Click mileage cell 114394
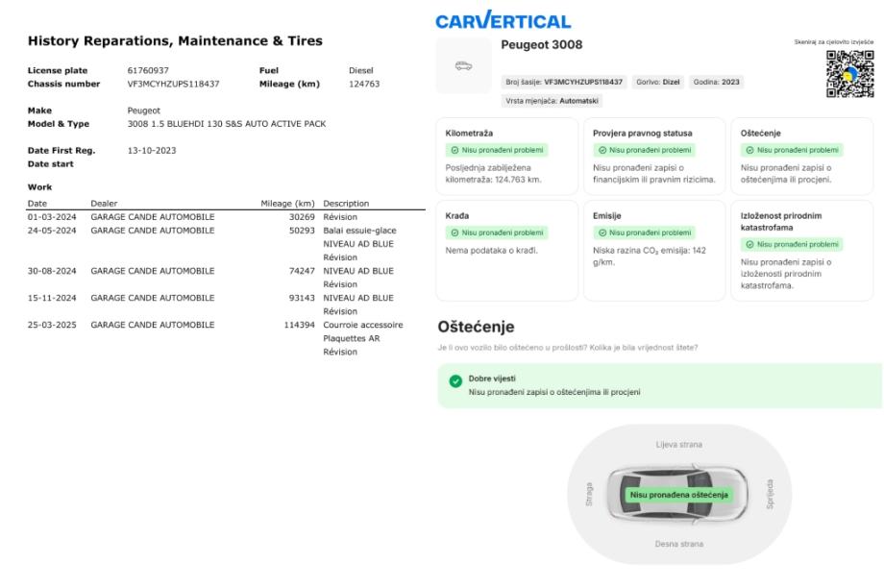Screen dimensions: 884x588 click(300, 326)
